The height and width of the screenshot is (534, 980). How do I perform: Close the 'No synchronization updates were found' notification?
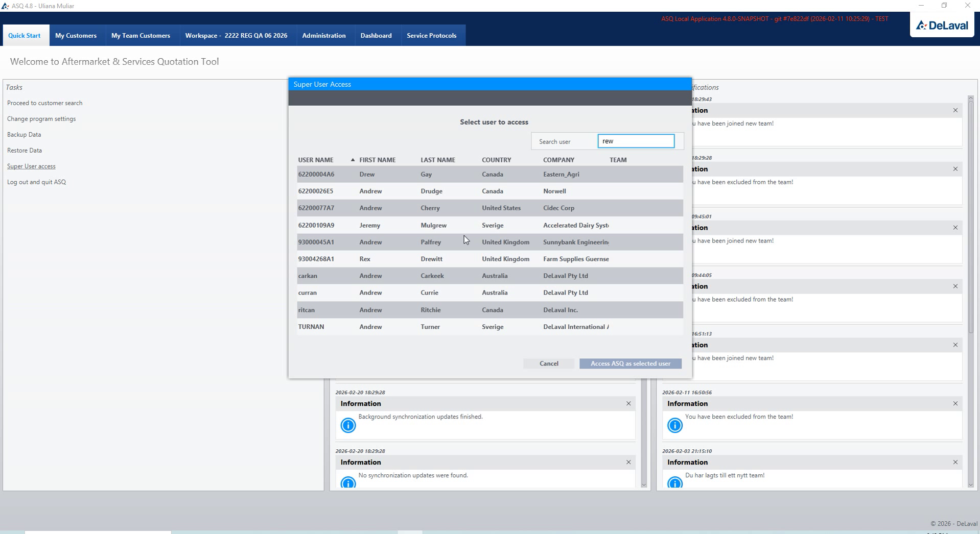[x=628, y=462]
